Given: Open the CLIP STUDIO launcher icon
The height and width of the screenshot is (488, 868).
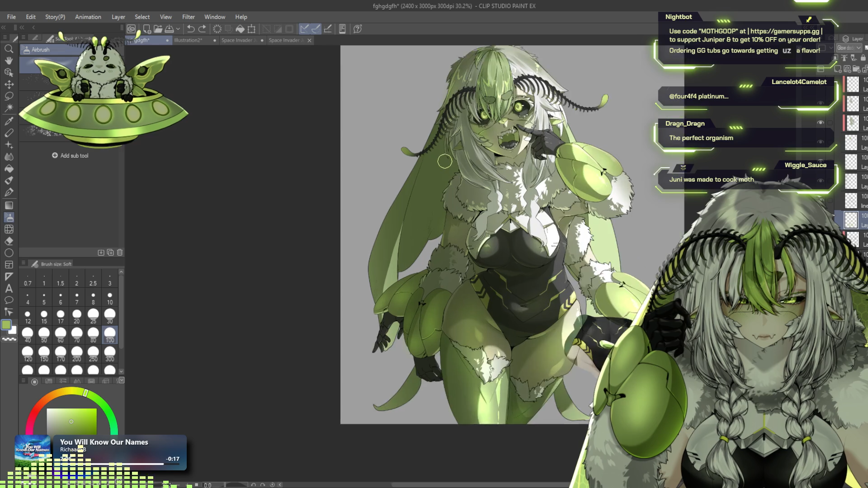Looking at the screenshot, I should (x=131, y=29).
